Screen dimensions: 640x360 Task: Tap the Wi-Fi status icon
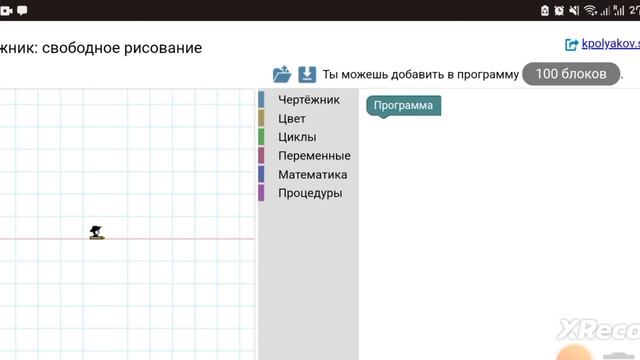click(x=590, y=11)
